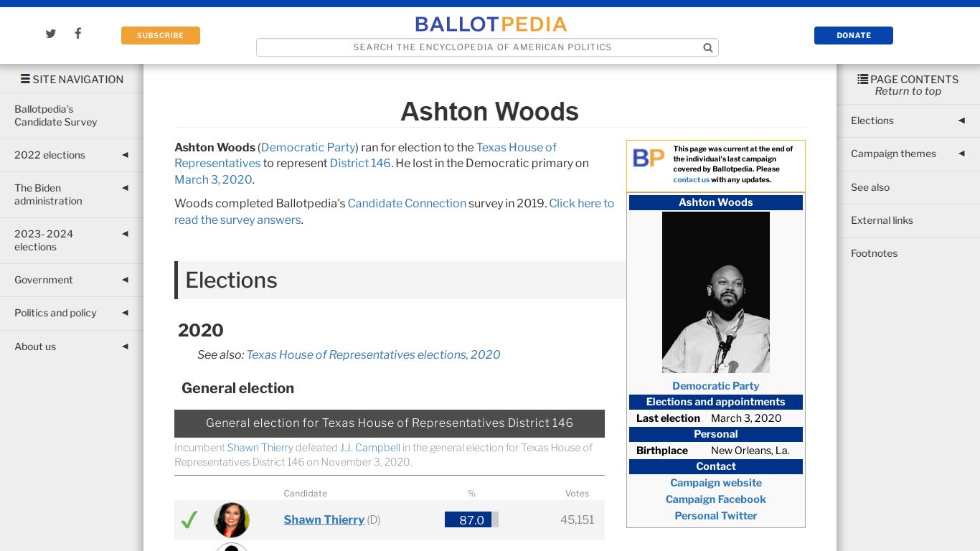980x551 pixels.
Task: Expand the Government menu arrow
Action: point(125,280)
